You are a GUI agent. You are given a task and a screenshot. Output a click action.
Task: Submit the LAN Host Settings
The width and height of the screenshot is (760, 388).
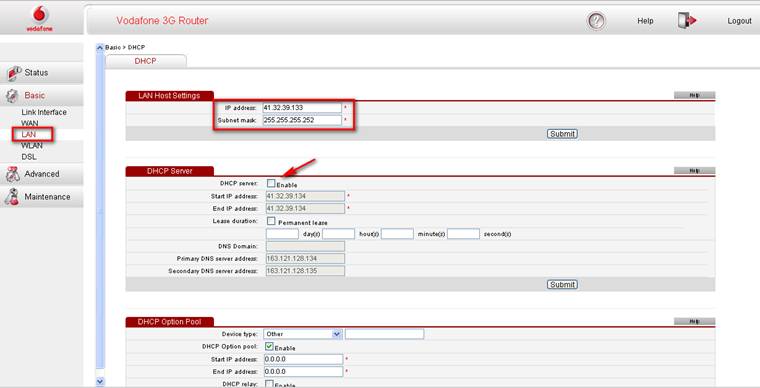point(562,134)
